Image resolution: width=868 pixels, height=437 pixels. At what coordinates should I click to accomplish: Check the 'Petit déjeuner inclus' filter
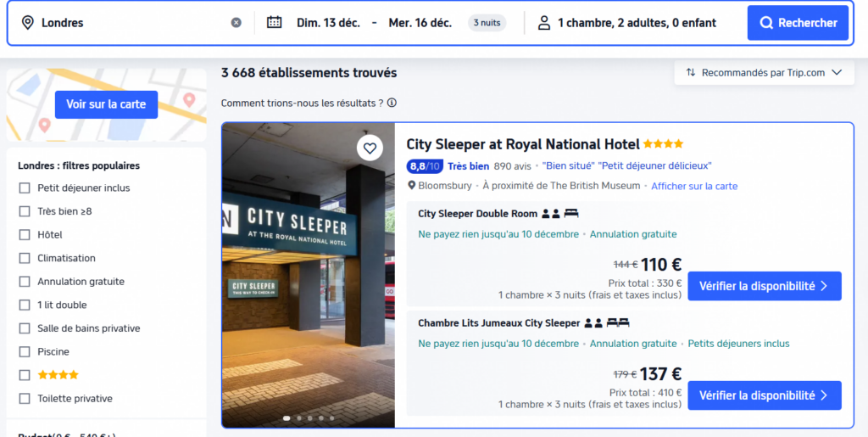(25, 188)
